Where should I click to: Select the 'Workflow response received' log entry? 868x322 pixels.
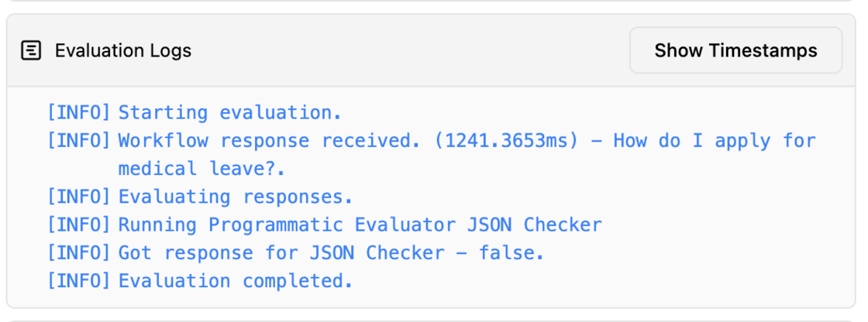467,154
